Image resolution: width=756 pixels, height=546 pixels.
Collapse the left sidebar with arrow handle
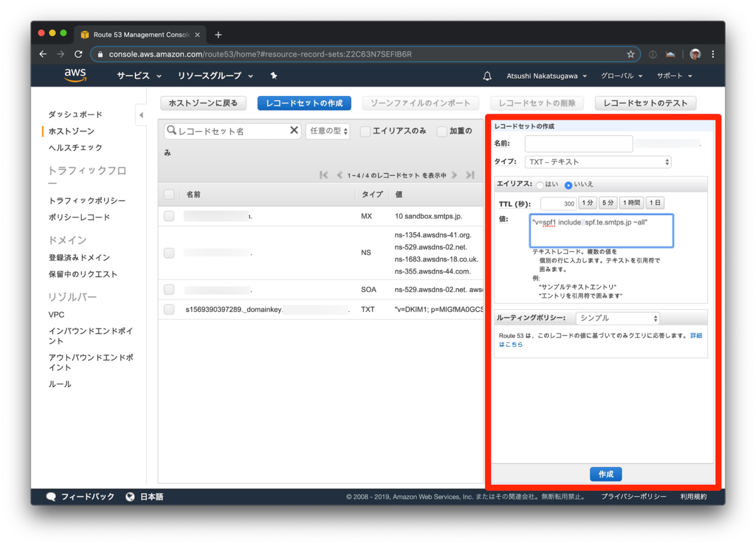[x=141, y=115]
